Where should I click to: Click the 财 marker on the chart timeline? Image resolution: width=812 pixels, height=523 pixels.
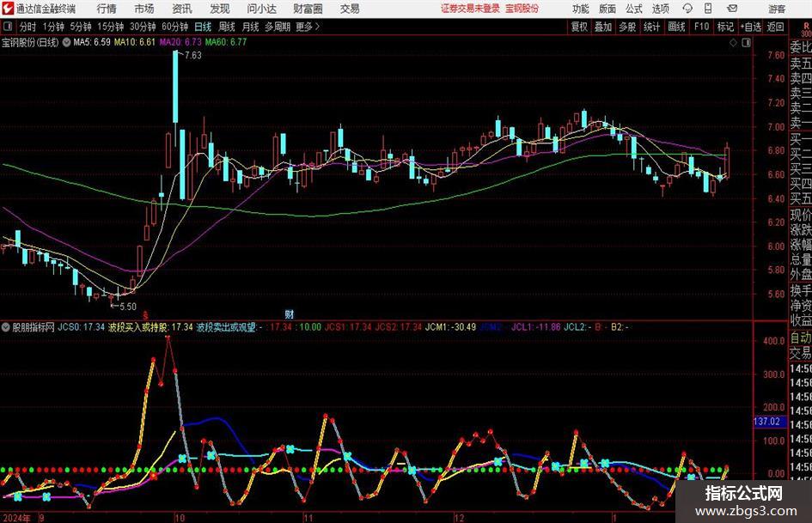click(x=290, y=314)
